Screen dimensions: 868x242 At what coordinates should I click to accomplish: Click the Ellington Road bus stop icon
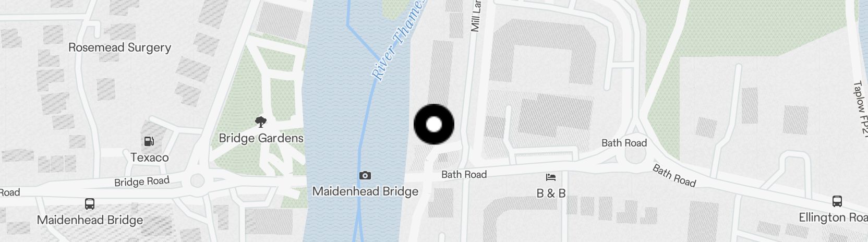837,201
